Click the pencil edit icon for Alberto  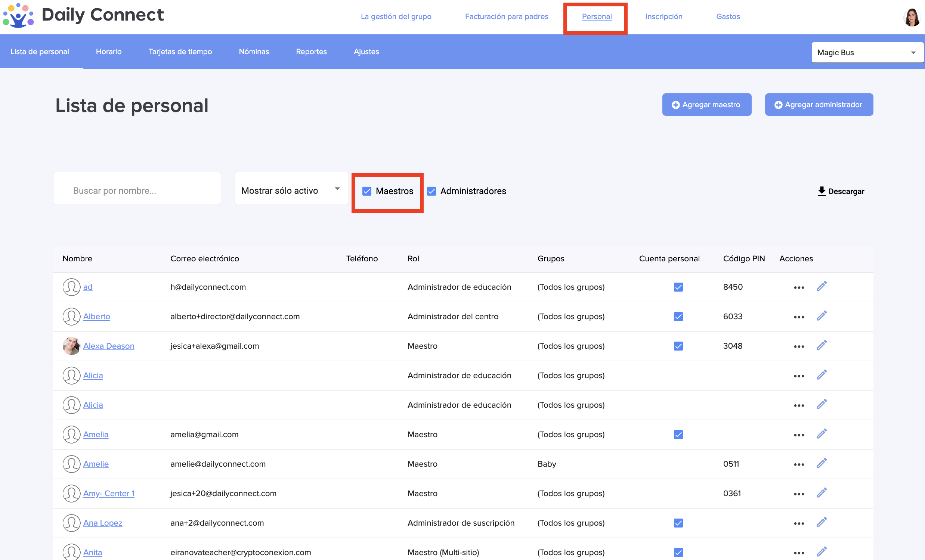tap(822, 316)
